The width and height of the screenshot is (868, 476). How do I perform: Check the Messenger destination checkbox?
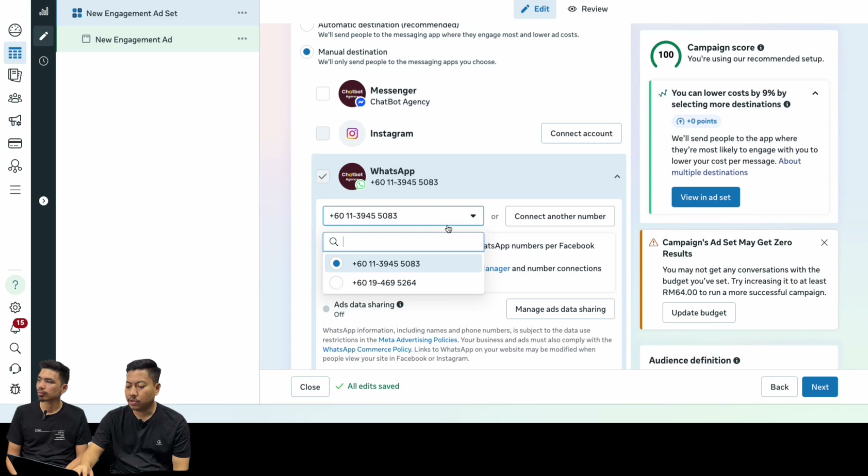tap(322, 93)
